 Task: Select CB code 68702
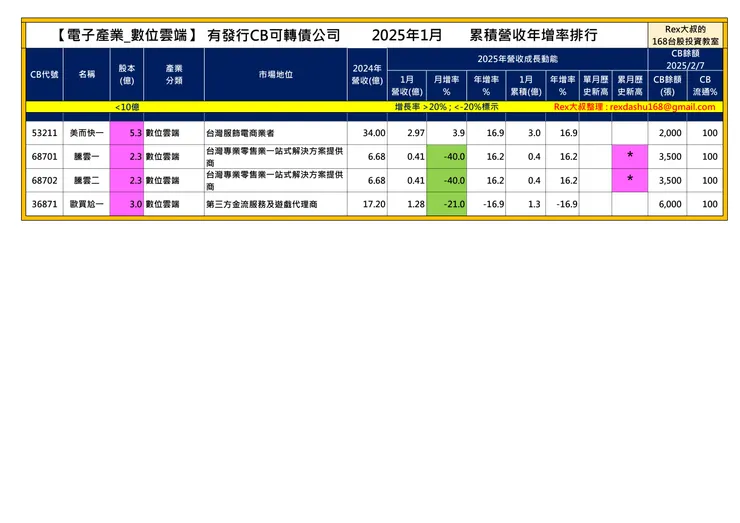point(44,181)
